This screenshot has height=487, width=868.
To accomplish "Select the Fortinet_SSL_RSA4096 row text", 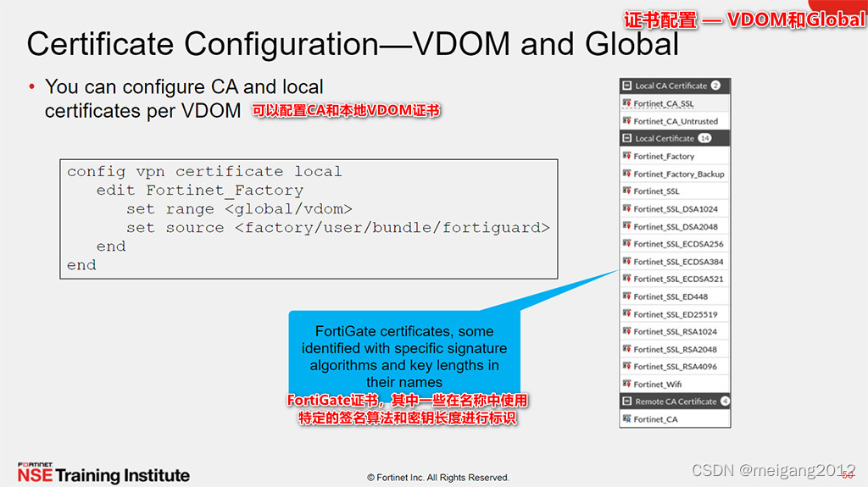I will 676,367.
